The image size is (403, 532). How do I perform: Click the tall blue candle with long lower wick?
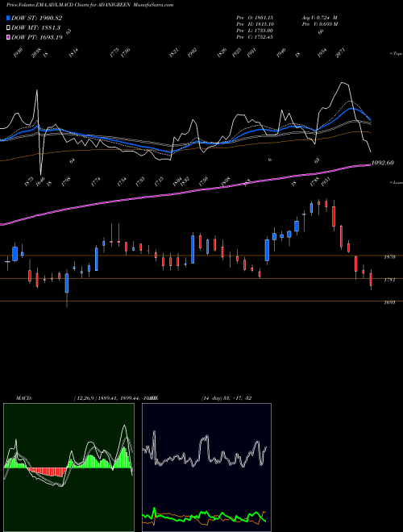[67, 285]
